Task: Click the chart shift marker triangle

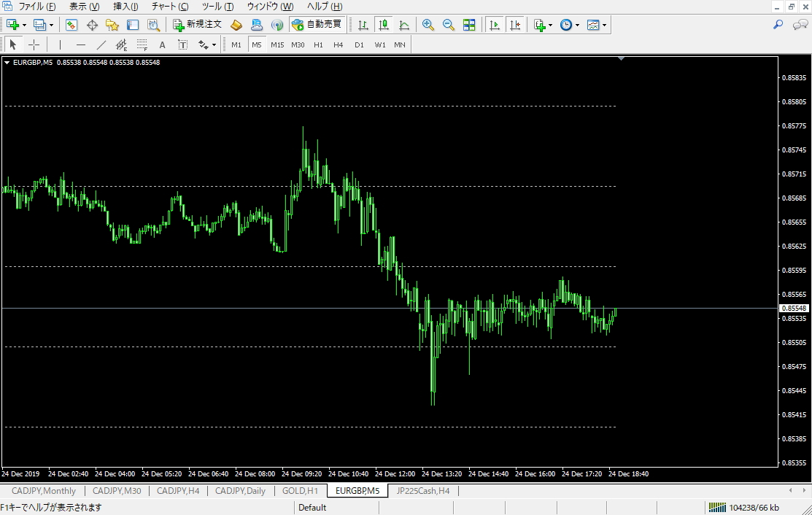Action: (x=621, y=59)
